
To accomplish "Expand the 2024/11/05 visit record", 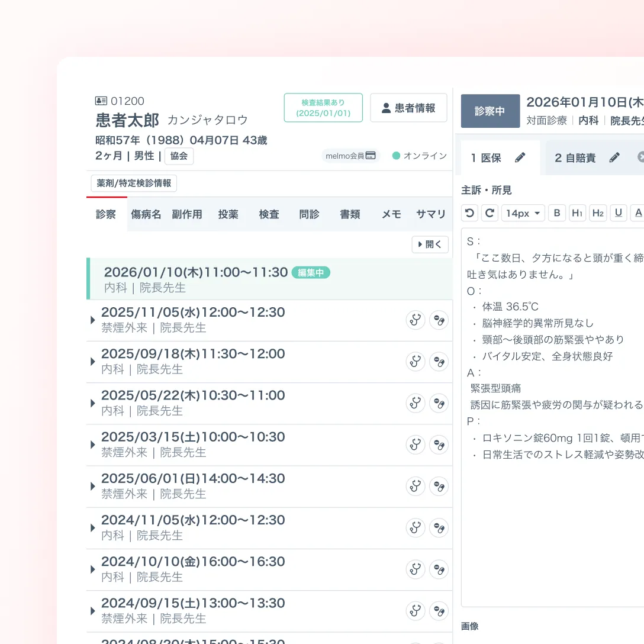I will 93,528.
